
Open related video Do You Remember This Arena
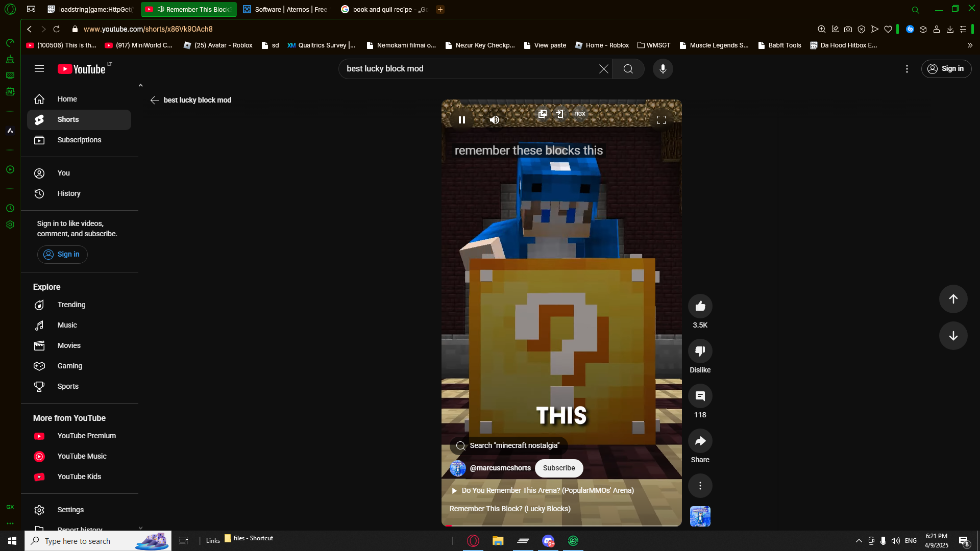click(x=543, y=490)
